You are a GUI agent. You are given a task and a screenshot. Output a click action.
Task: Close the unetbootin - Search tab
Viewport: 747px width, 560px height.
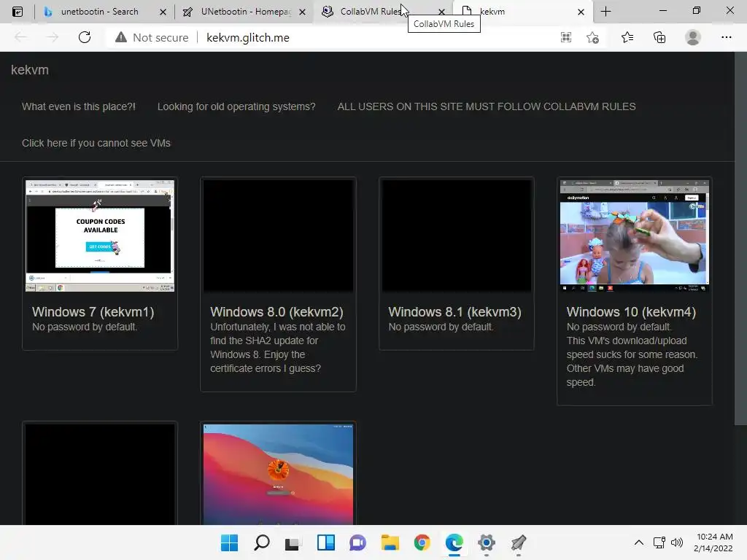[x=163, y=12]
